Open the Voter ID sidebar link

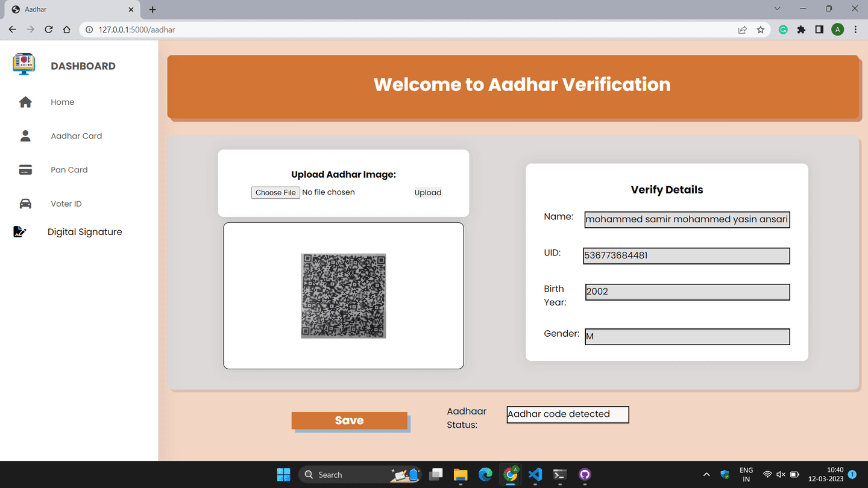coord(66,204)
